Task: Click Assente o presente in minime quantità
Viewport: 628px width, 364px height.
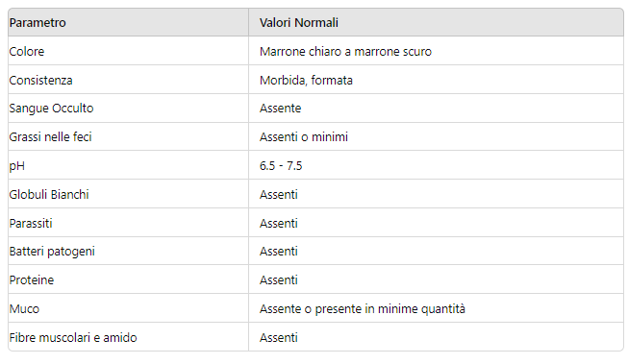Action: pos(363,309)
